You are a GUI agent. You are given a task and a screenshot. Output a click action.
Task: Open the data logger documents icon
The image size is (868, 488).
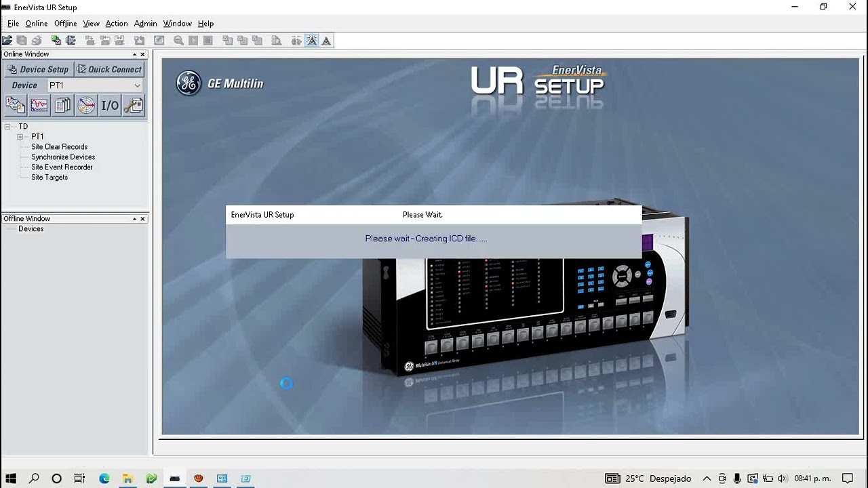click(62, 105)
